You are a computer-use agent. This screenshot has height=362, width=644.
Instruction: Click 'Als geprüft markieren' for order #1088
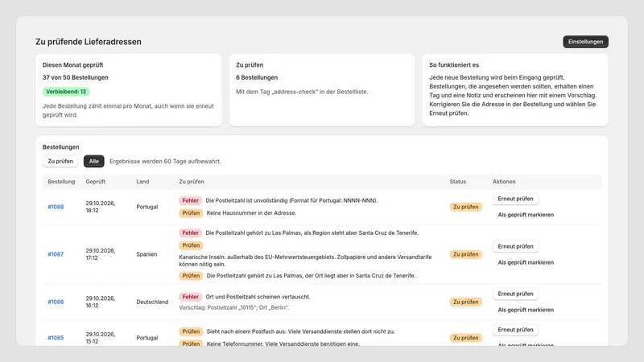point(526,215)
